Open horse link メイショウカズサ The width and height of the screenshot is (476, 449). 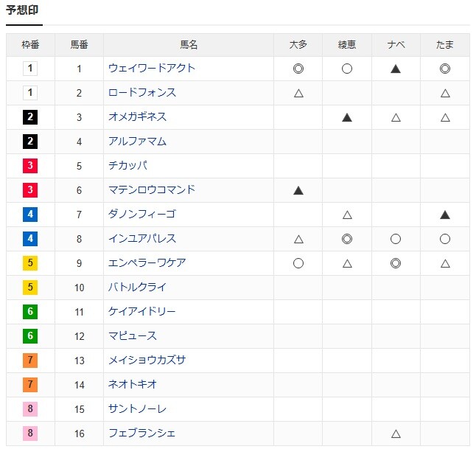point(147,360)
